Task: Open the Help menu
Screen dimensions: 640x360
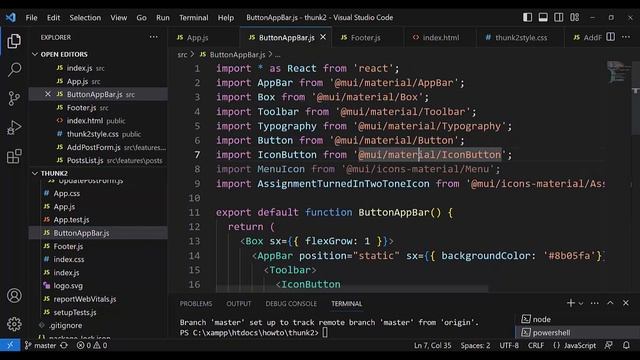Action: click(226, 18)
